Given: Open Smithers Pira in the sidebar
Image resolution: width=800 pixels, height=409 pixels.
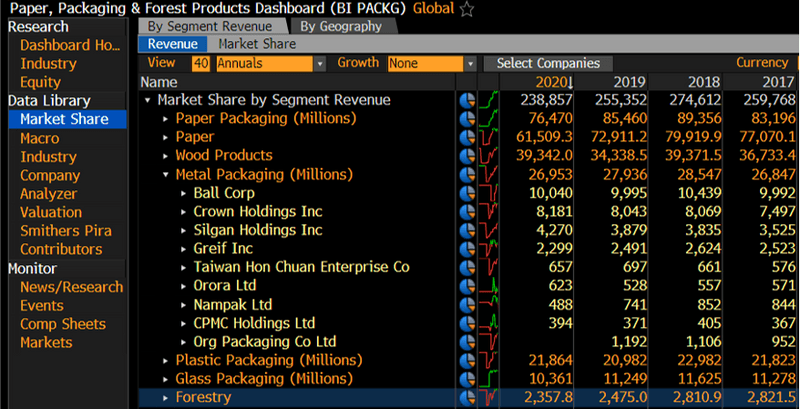Looking at the screenshot, I should 65,231.
